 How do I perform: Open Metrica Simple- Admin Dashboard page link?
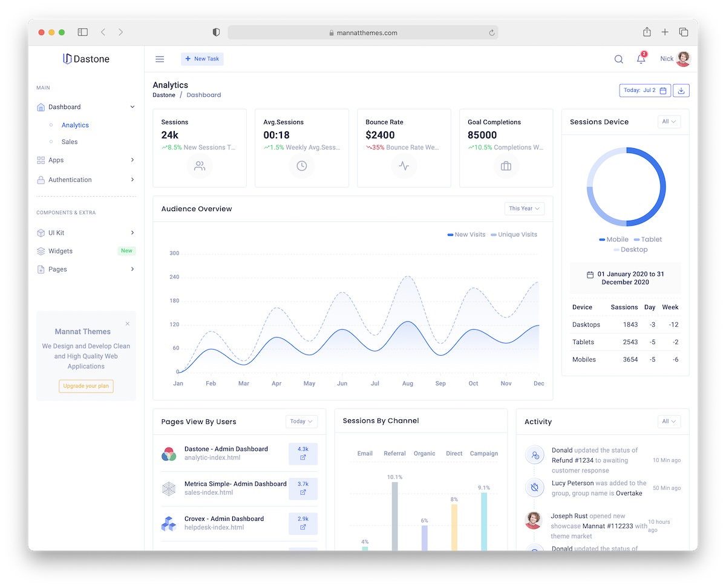click(235, 484)
